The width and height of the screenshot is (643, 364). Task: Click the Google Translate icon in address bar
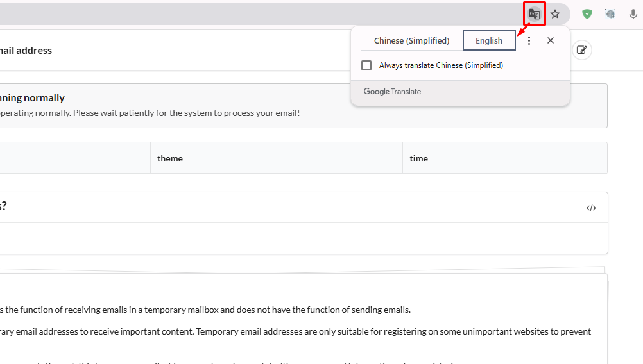(534, 14)
